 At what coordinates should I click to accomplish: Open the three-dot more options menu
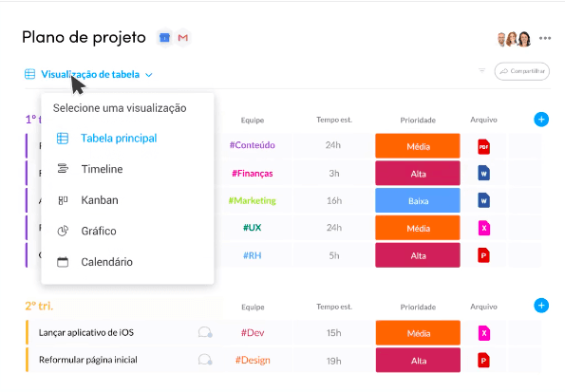click(545, 38)
